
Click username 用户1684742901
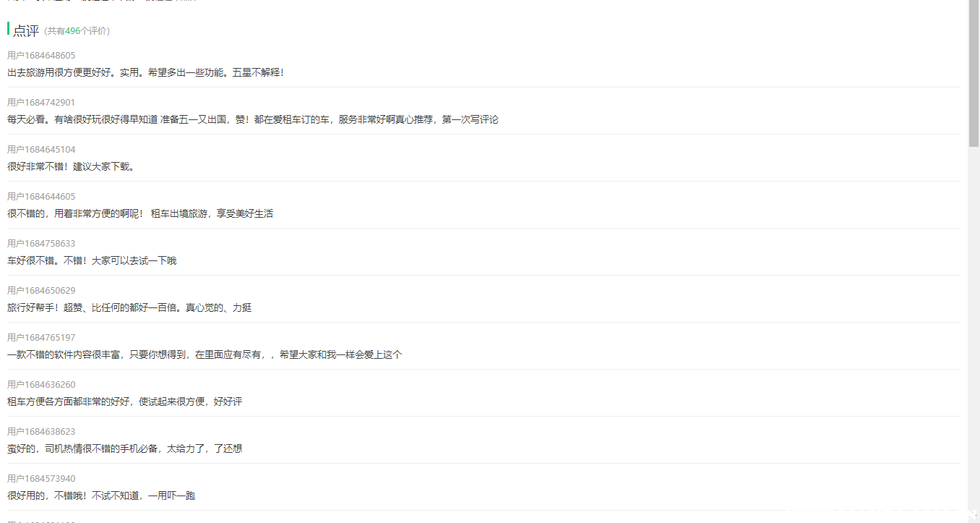(41, 103)
